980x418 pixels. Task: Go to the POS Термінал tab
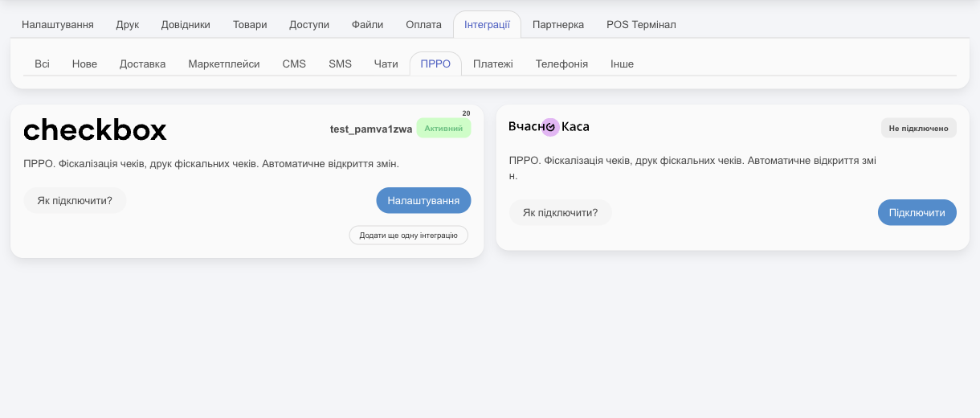click(641, 25)
